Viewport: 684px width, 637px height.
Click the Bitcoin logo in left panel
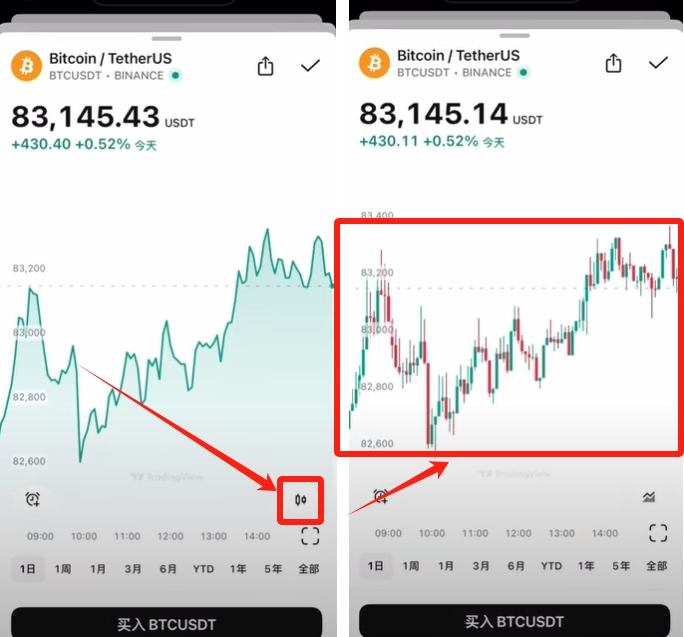coord(26,66)
